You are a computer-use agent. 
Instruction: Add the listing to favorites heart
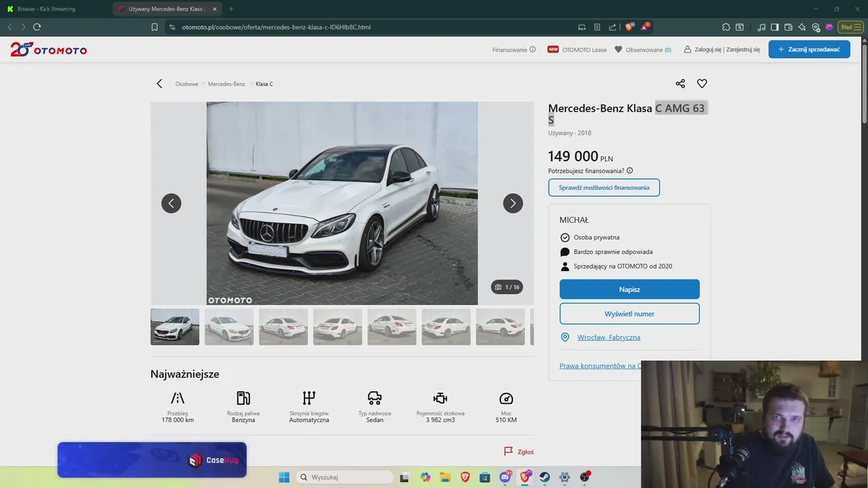point(702,84)
